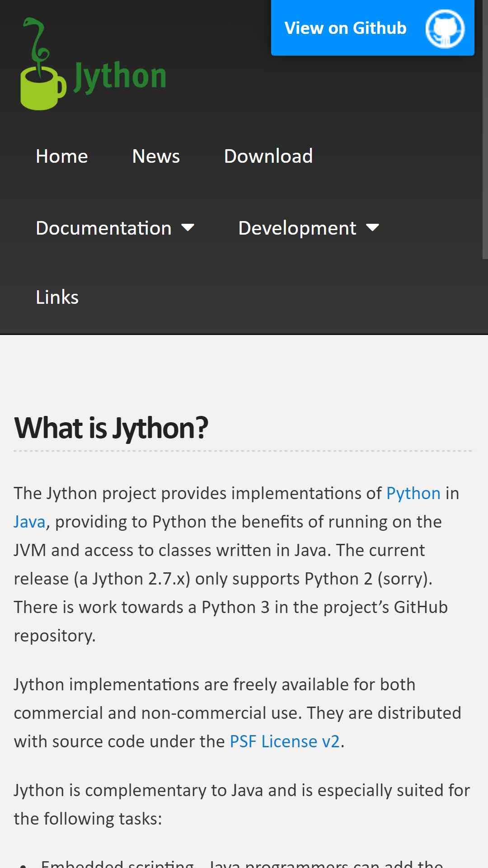Screen dimensions: 488x868
Task: Open the Download page
Action: (x=268, y=156)
